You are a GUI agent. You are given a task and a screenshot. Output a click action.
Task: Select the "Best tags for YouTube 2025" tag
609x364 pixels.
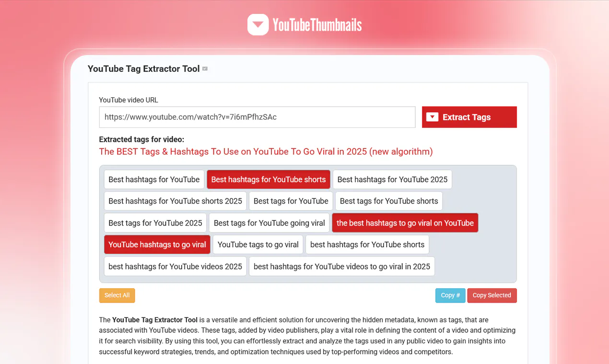(155, 223)
